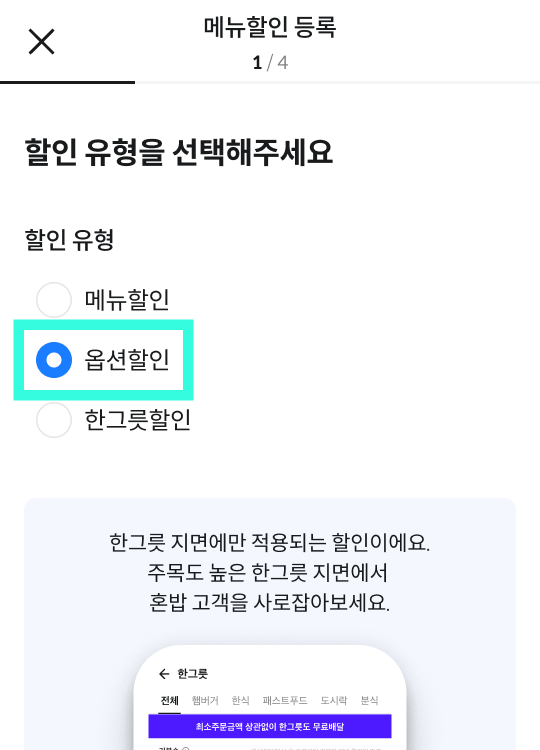540x750 pixels.
Task: Click the 메뉴할인 등록 header title
Action: (x=270, y=27)
